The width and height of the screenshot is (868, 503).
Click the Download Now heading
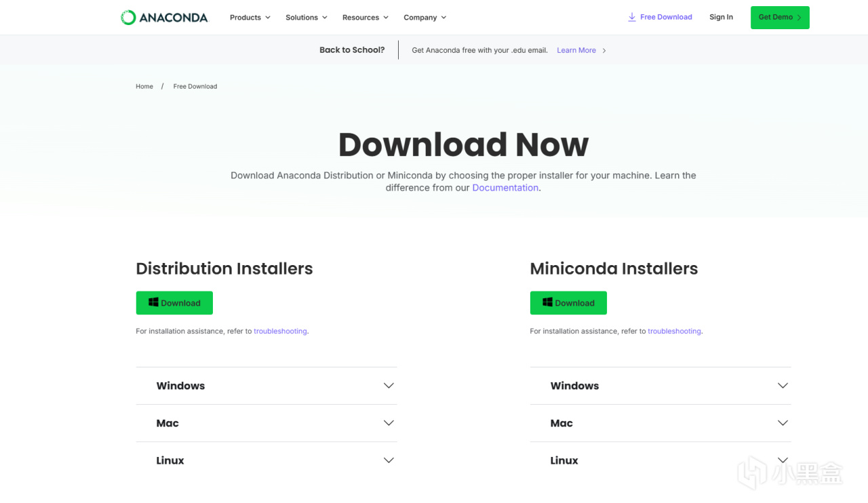pyautogui.click(x=463, y=144)
